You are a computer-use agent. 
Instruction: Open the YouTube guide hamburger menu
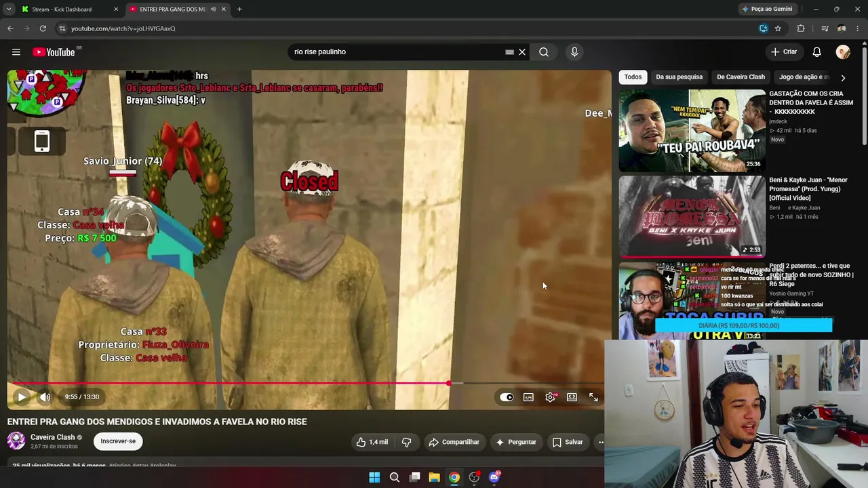pyautogui.click(x=16, y=52)
